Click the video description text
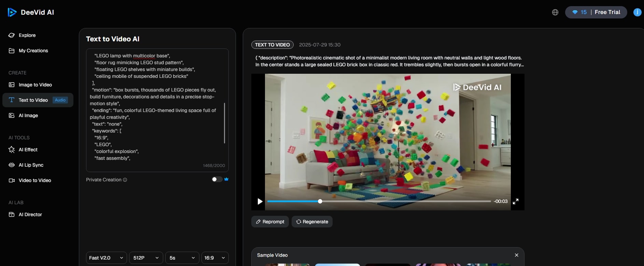This screenshot has height=266, width=644. pyautogui.click(x=390, y=61)
